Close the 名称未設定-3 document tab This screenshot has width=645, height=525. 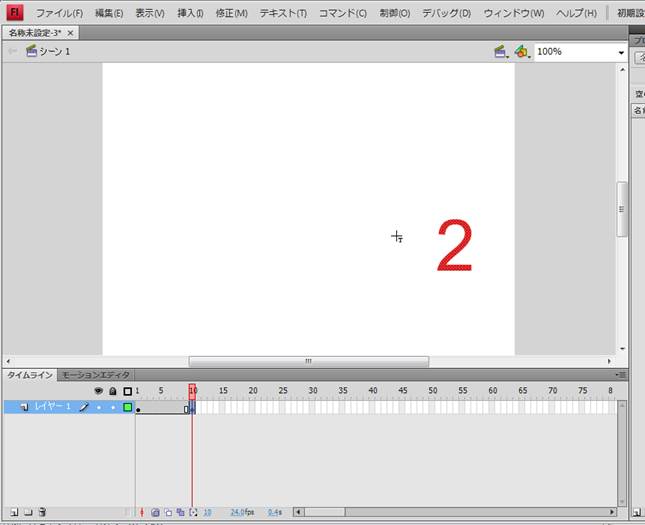[x=70, y=33]
